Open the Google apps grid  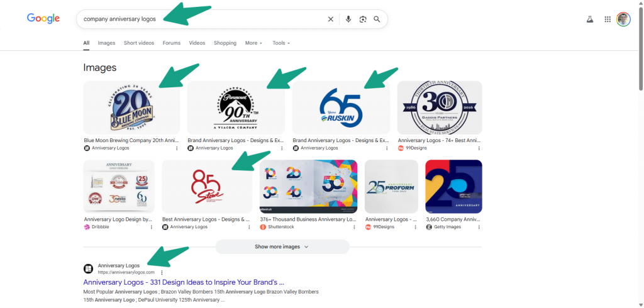[608, 19]
